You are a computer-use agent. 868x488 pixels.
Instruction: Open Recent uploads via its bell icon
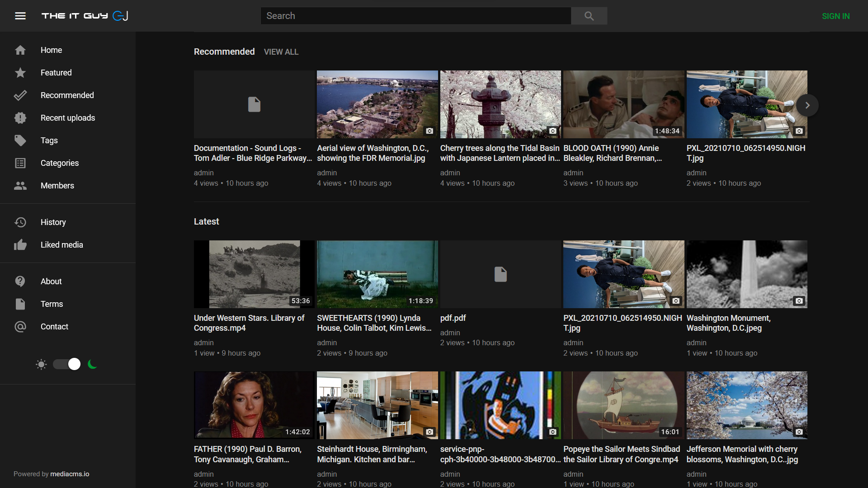pos(20,118)
